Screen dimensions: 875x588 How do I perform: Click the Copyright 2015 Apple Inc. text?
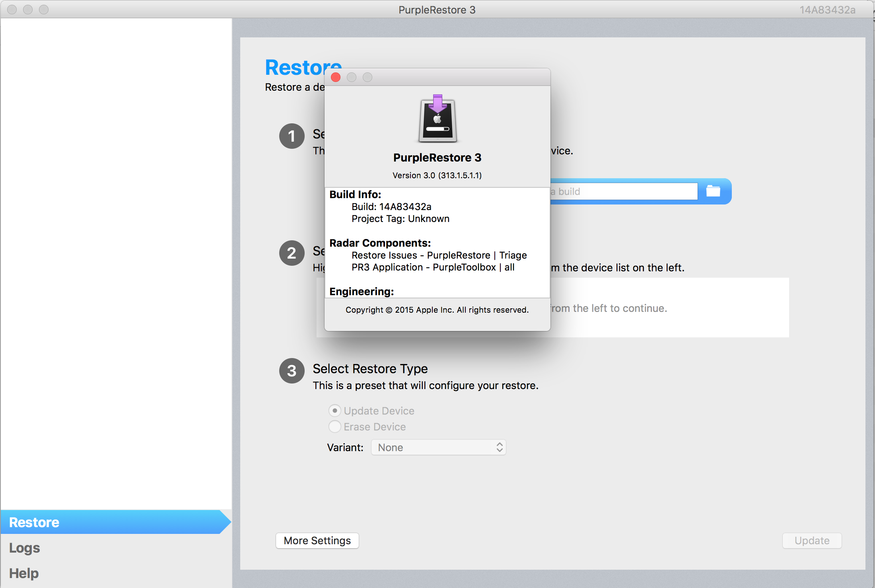(437, 310)
